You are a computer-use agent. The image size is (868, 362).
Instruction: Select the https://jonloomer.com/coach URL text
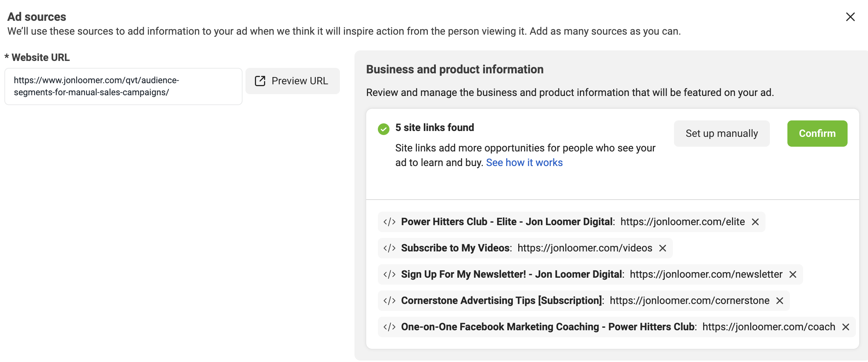(x=769, y=327)
